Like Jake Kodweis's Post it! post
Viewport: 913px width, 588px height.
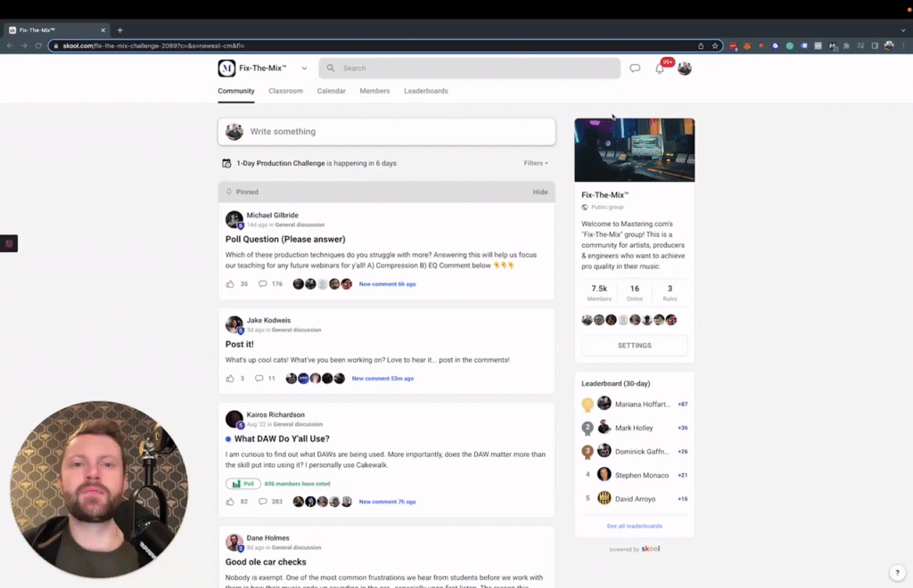[x=230, y=378]
